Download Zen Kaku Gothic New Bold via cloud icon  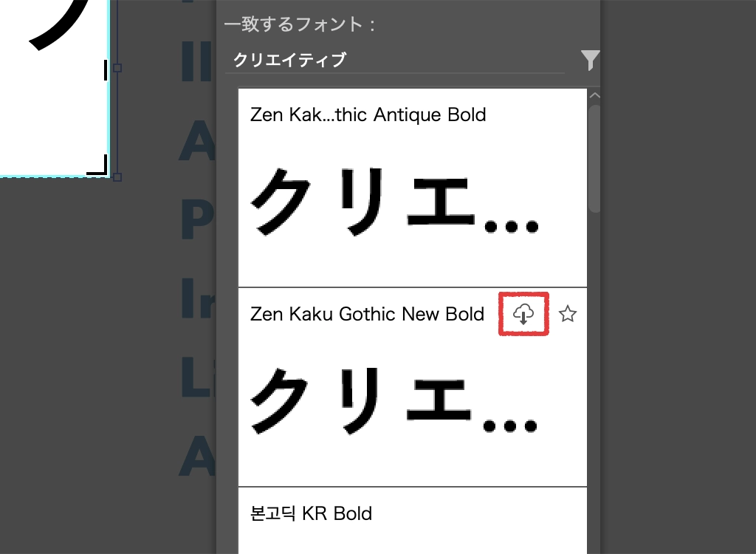[x=523, y=315]
